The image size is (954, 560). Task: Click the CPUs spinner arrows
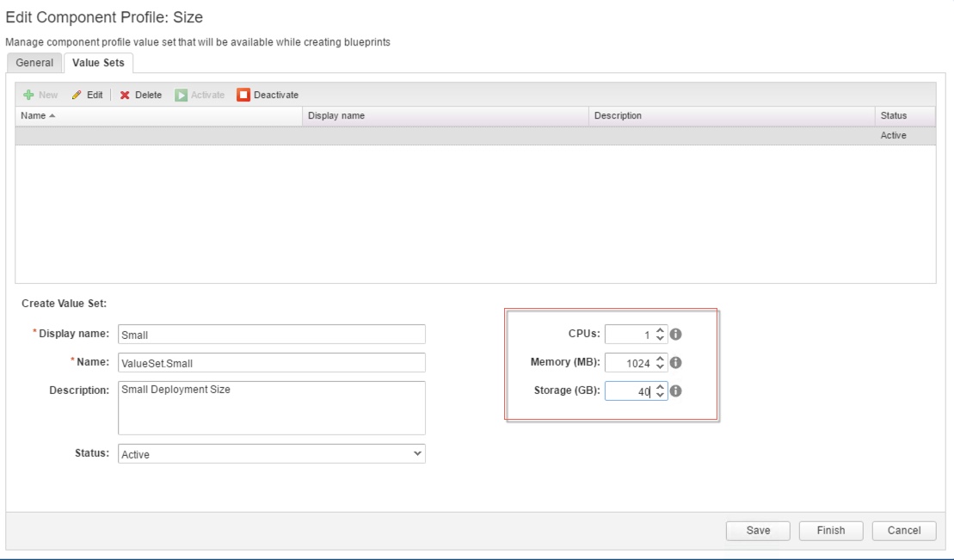(x=660, y=335)
